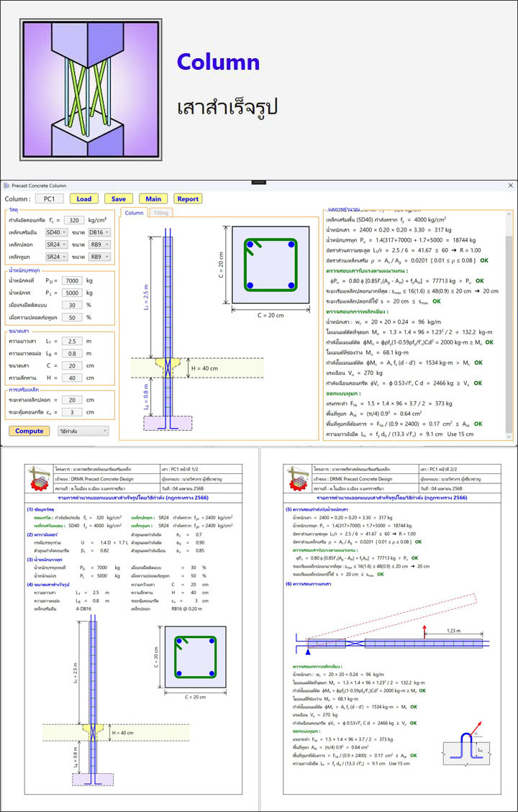Click the crane logo on report page 1/2
The width and height of the screenshot is (518, 812).
click(40, 479)
